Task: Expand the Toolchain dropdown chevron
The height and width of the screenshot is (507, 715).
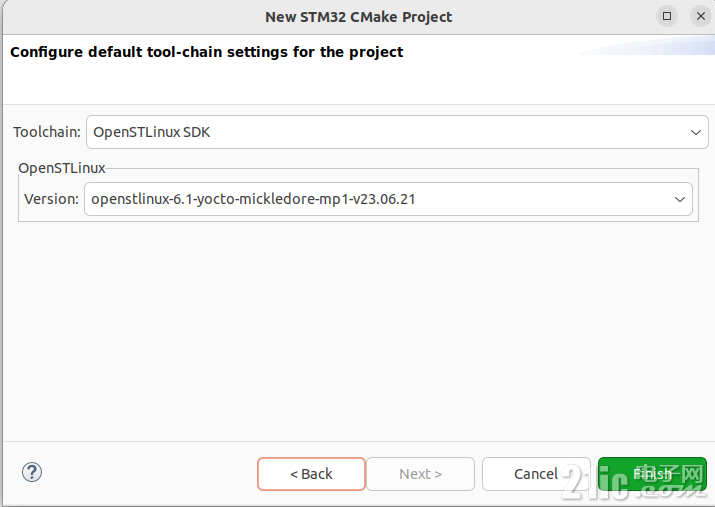Action: click(695, 132)
